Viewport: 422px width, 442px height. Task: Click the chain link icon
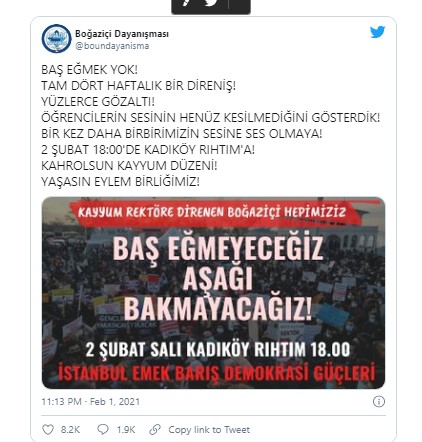coord(155,429)
